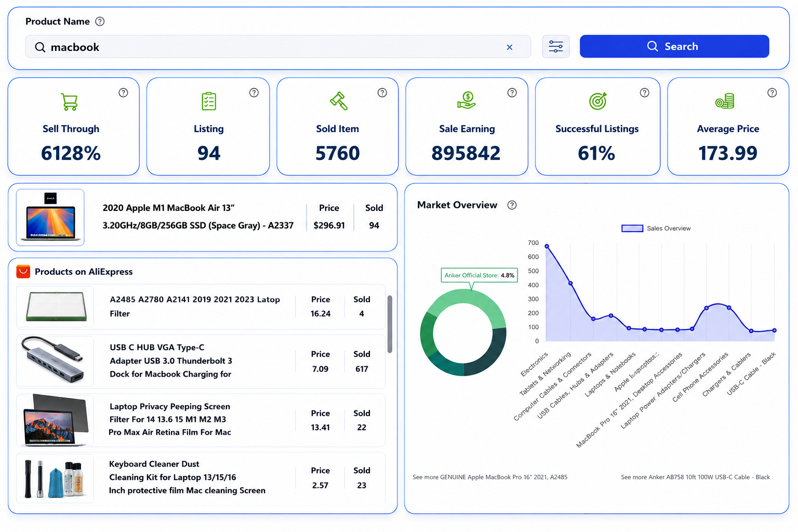Click the Listing clipboard icon
798x532 pixels.
pos(209,101)
